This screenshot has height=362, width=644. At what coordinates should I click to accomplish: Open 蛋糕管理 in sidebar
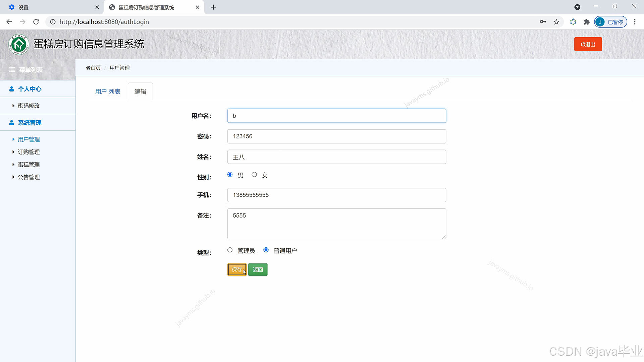coord(29,164)
